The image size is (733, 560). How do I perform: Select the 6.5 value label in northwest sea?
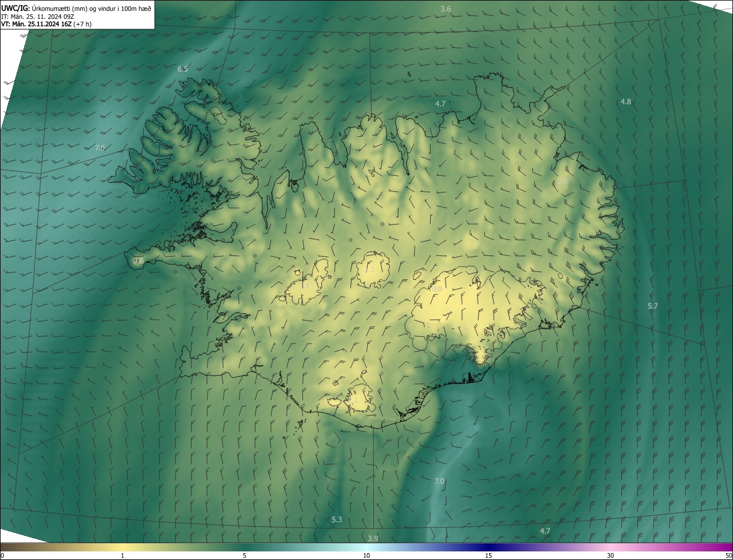183,69
